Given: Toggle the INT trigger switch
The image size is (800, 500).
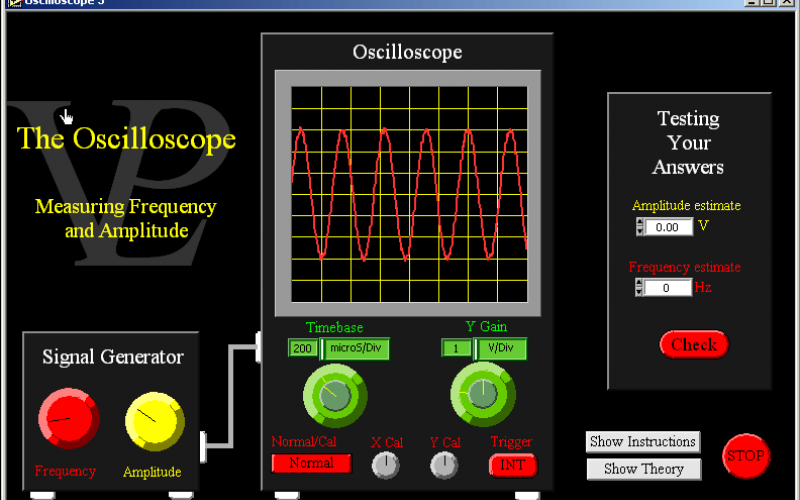Looking at the screenshot, I should [x=512, y=465].
